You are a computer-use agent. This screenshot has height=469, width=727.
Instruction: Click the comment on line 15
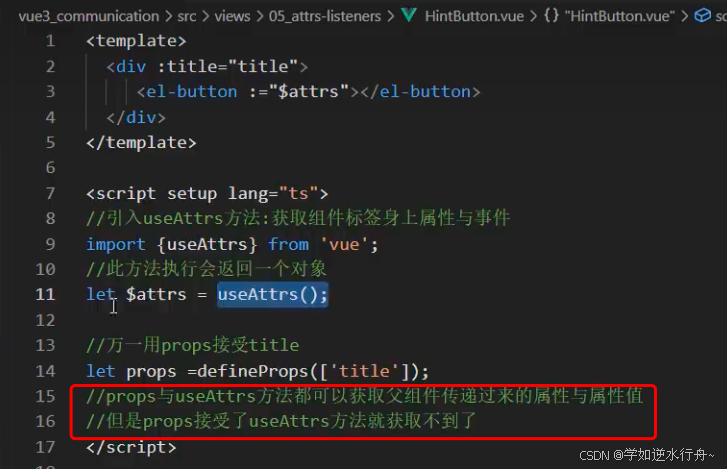[364, 396]
